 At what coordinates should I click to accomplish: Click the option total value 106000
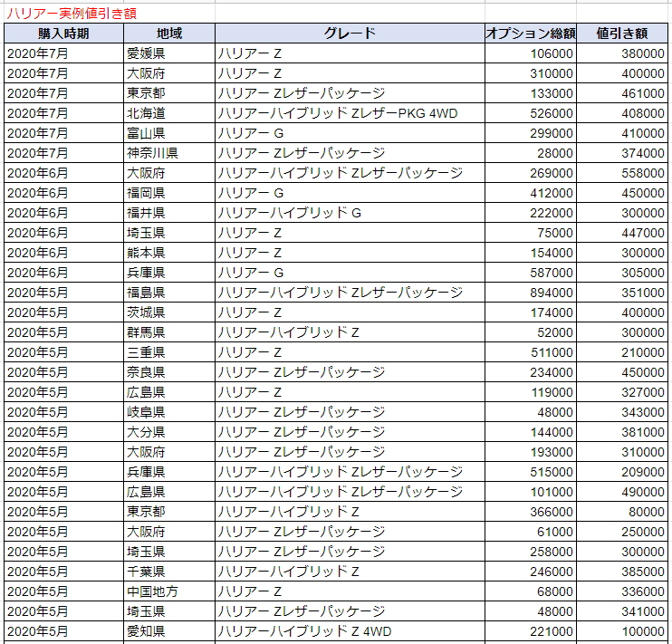pyautogui.click(x=531, y=53)
